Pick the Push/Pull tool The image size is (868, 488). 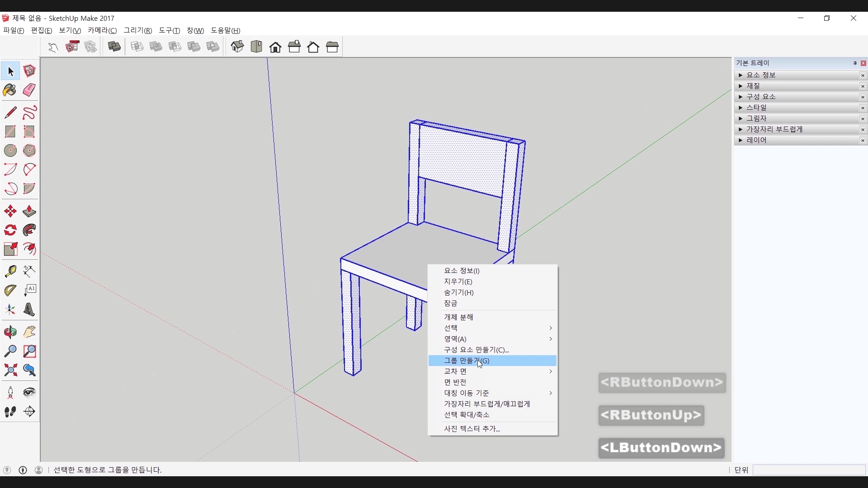(29, 211)
